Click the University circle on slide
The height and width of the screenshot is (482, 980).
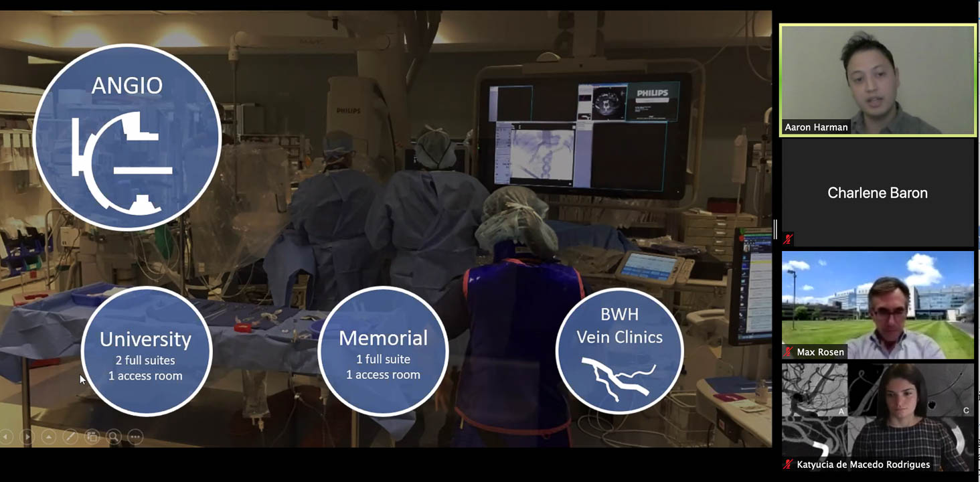pos(146,351)
